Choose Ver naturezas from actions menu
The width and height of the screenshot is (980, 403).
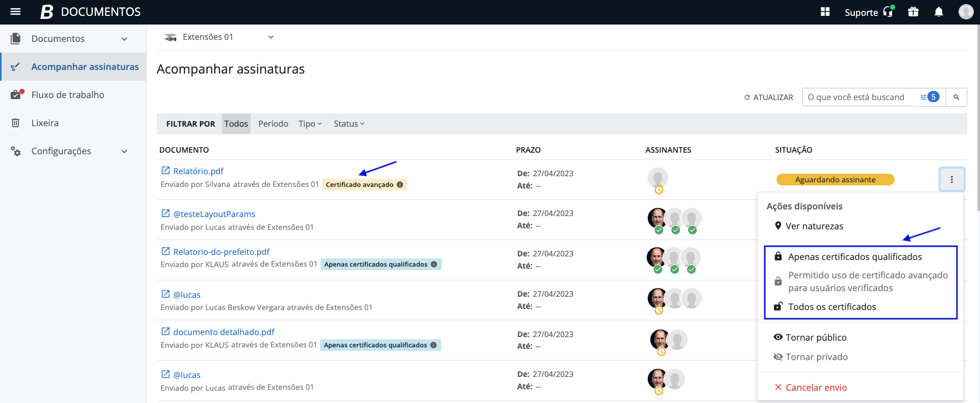coord(814,226)
